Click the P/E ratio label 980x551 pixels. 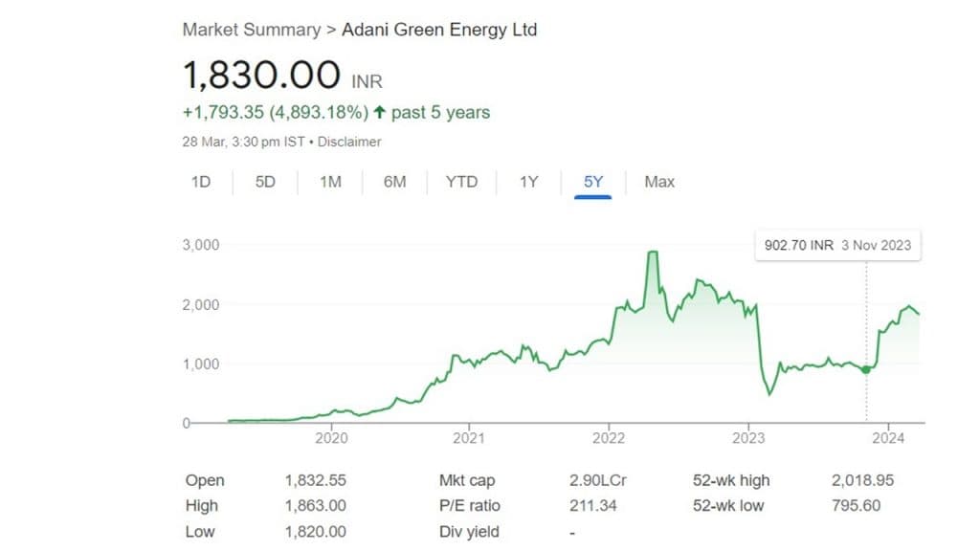coord(469,505)
